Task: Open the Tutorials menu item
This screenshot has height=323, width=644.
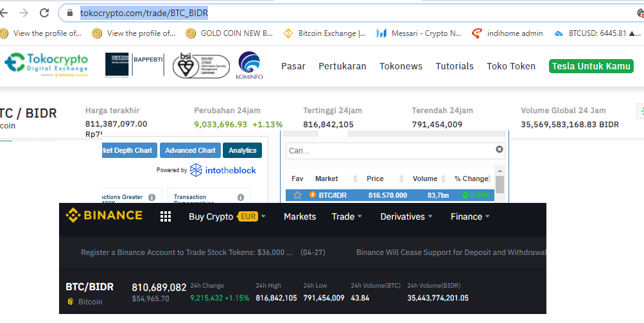Action: click(455, 66)
